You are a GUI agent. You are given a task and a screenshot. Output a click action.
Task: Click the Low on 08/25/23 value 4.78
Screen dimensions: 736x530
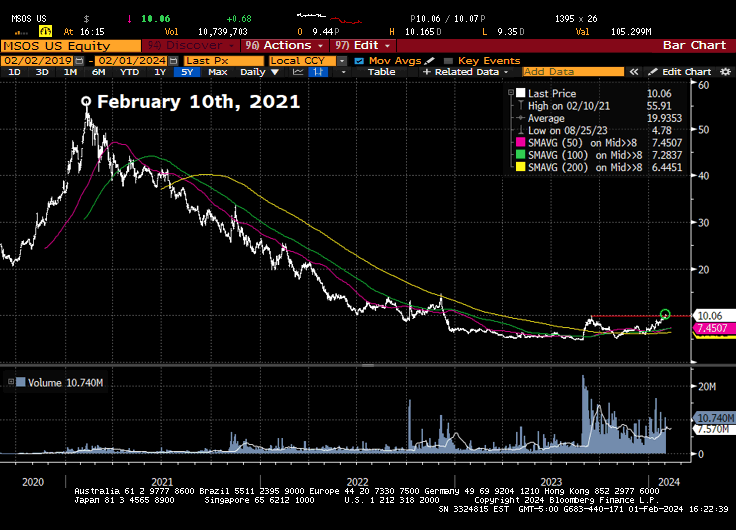coord(662,131)
